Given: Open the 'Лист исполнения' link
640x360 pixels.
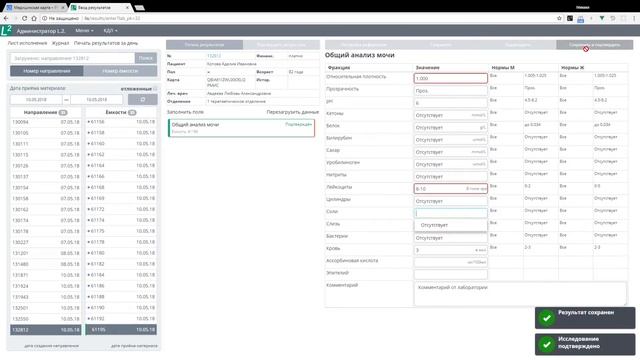Looking at the screenshot, I should click(27, 43).
